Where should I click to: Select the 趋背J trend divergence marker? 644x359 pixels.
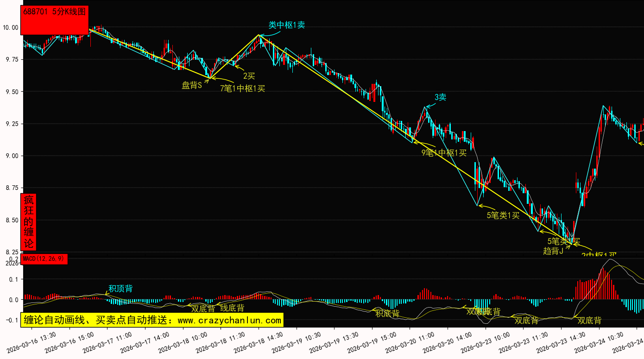tap(553, 251)
